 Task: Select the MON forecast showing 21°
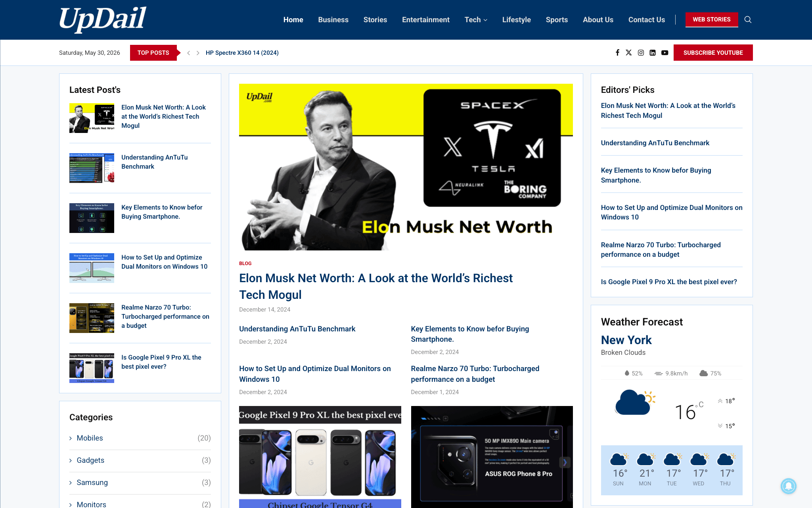(x=645, y=470)
